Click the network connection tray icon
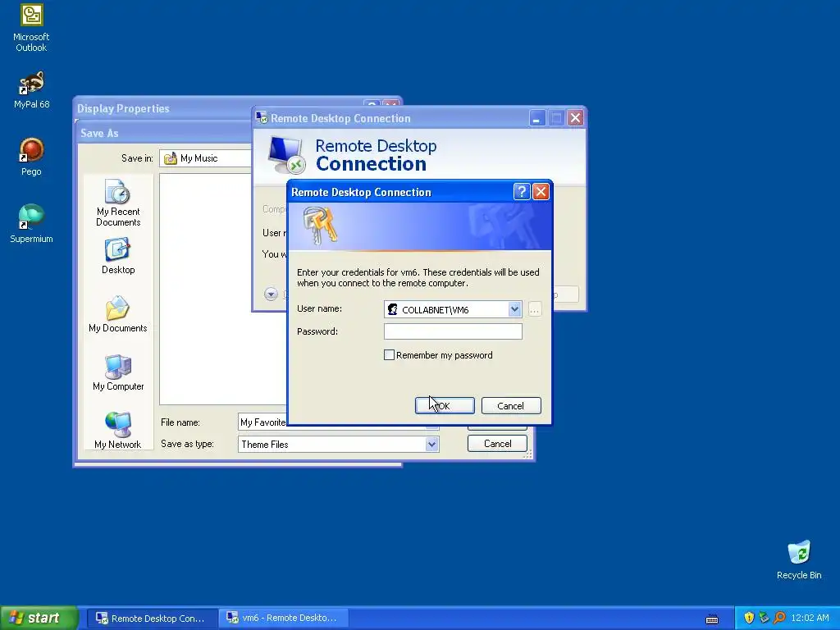The width and height of the screenshot is (840, 630). pyautogui.click(x=764, y=618)
